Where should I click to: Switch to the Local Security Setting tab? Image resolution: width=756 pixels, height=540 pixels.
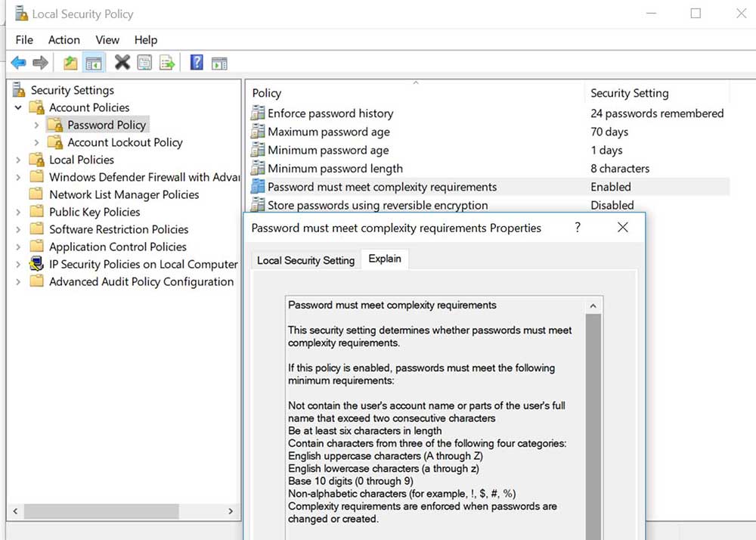click(x=305, y=260)
